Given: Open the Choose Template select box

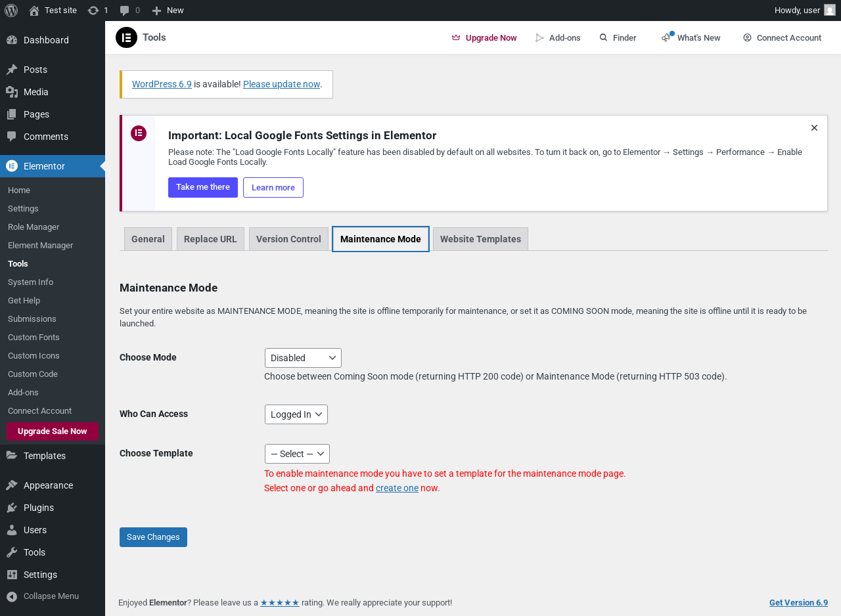Looking at the screenshot, I should coord(297,454).
